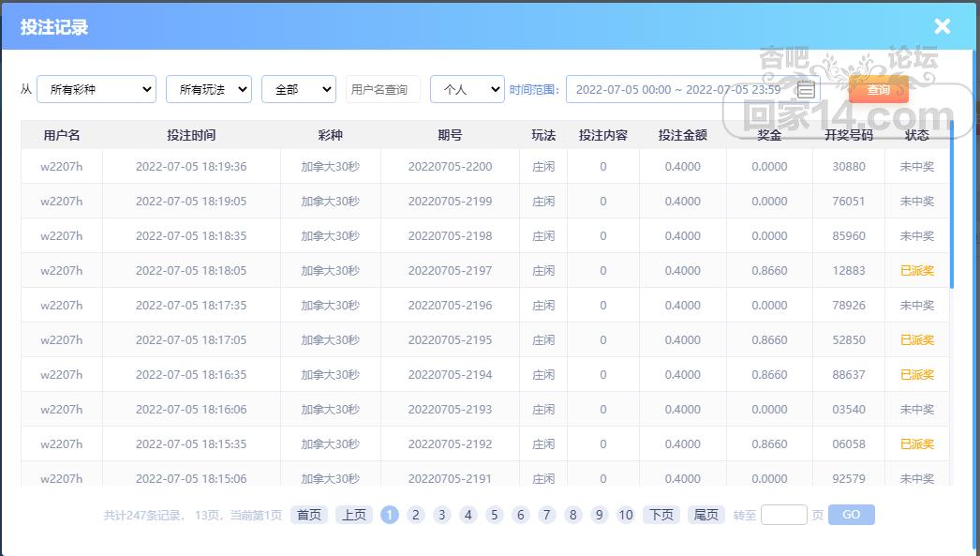Click the date range input field
The height and width of the screenshot is (556, 980).
[676, 89]
